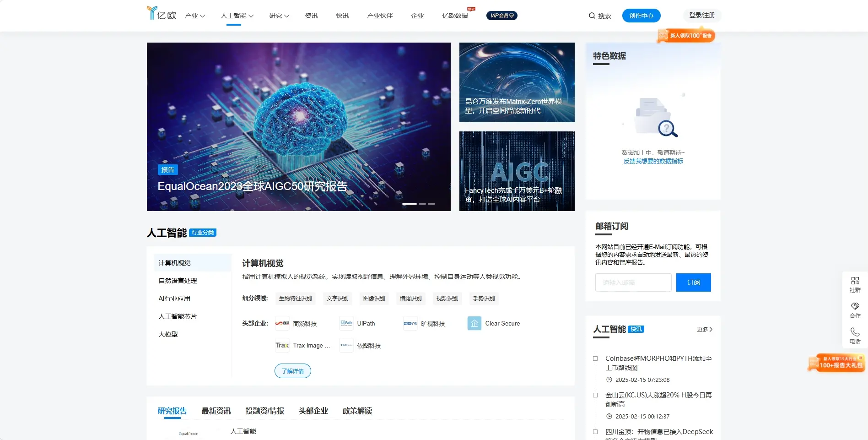This screenshot has width=868, height=440.
Task: Click the 快讯 badge beside 人工智能
Action: [x=636, y=329]
